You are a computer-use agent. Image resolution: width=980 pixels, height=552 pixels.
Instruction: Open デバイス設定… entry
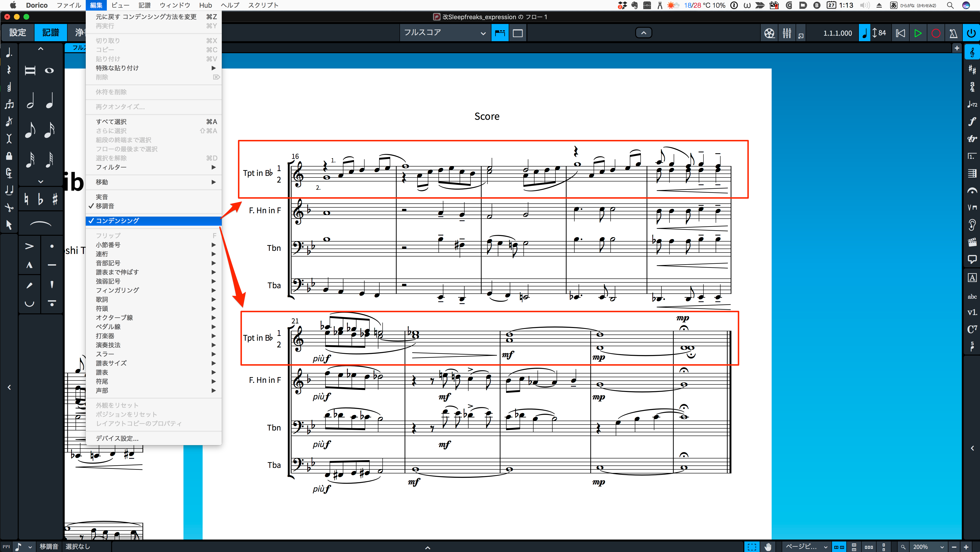click(x=154, y=438)
